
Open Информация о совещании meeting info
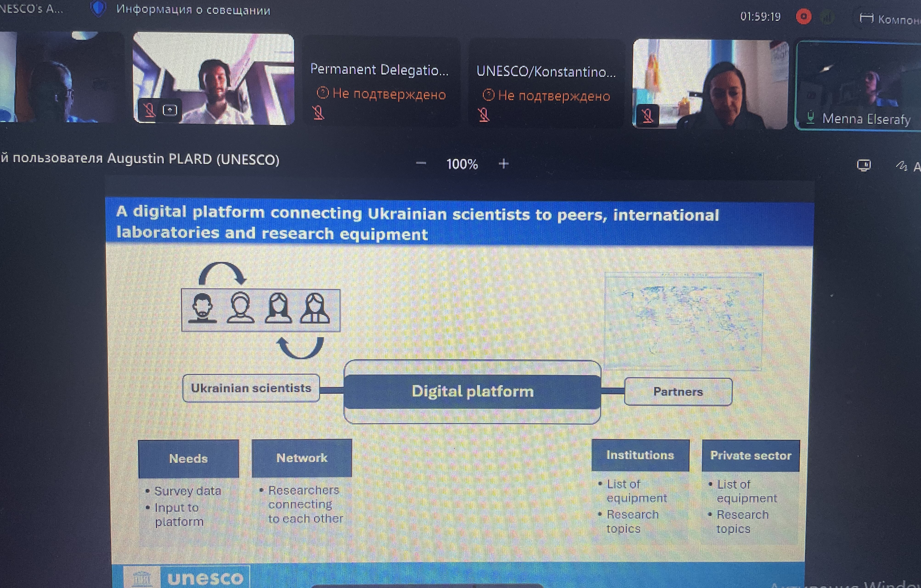[x=193, y=10]
